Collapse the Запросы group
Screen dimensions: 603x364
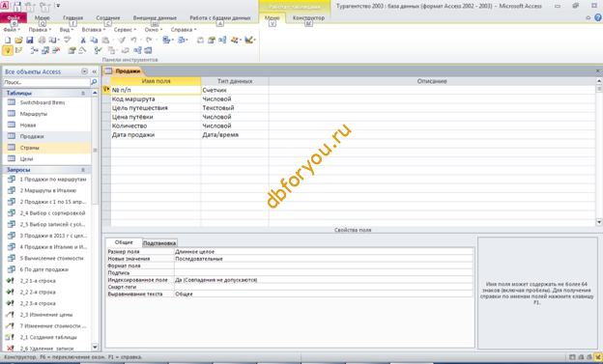pos(83,170)
